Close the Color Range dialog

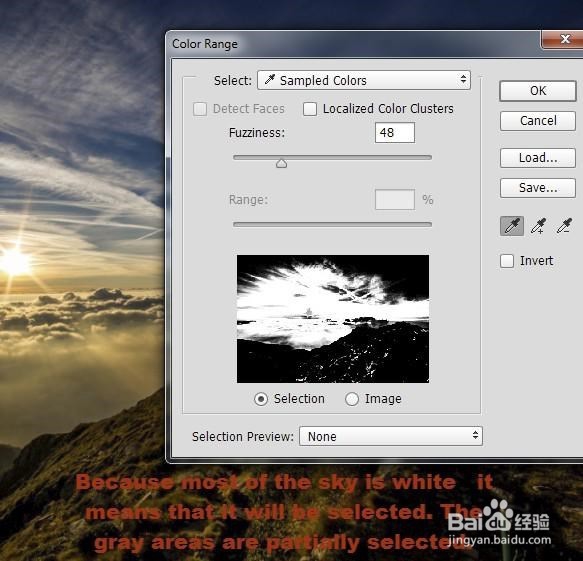coord(564,39)
